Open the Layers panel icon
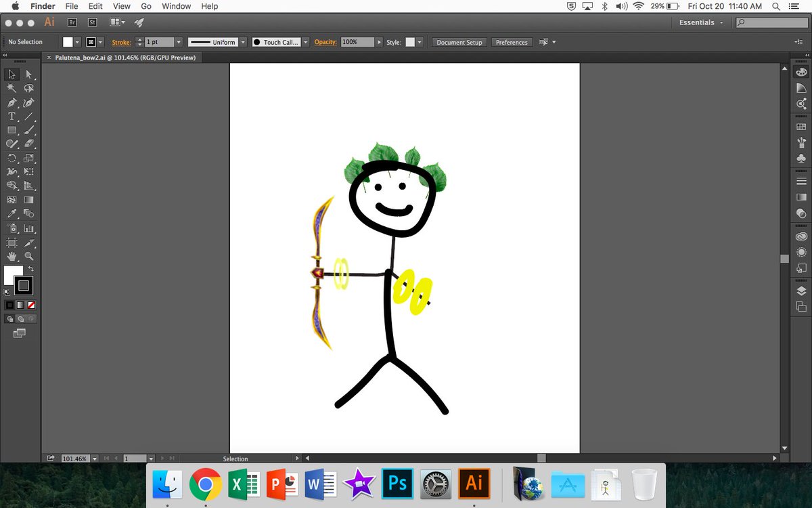The width and height of the screenshot is (812, 508). click(x=802, y=291)
